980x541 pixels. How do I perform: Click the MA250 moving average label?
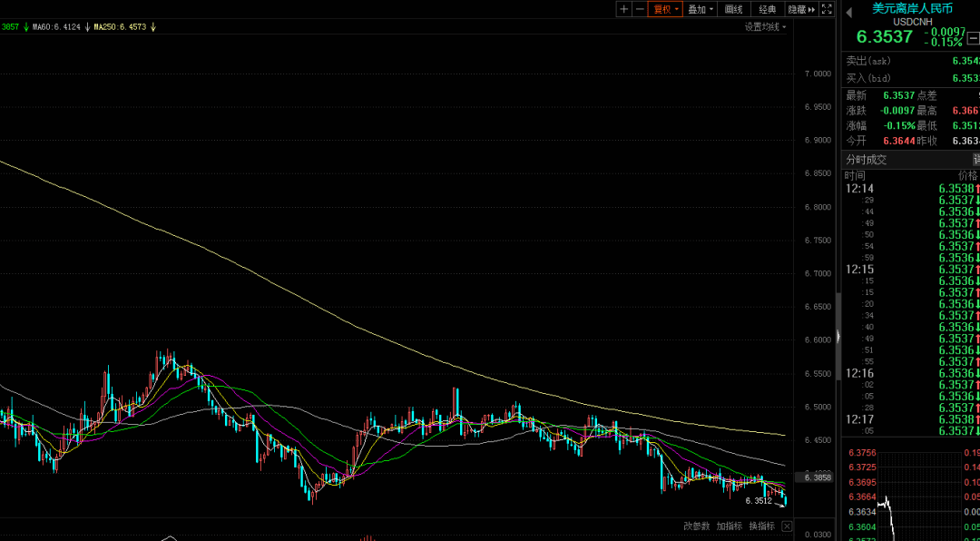[120, 27]
